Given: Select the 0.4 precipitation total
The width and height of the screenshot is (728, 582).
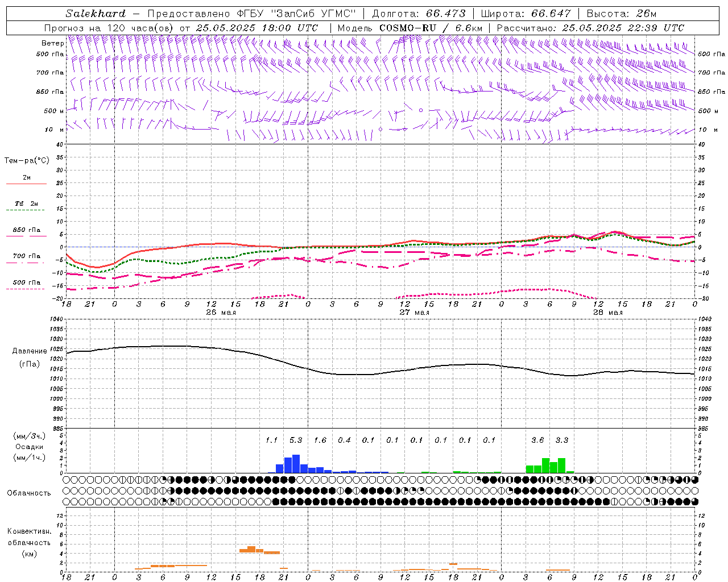Looking at the screenshot, I should click(344, 440).
